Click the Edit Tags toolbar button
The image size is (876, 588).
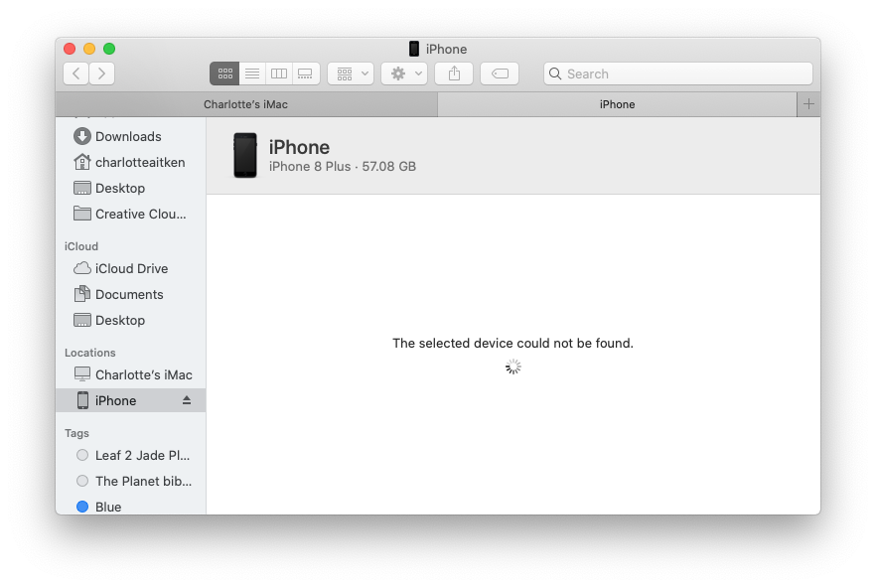point(500,73)
